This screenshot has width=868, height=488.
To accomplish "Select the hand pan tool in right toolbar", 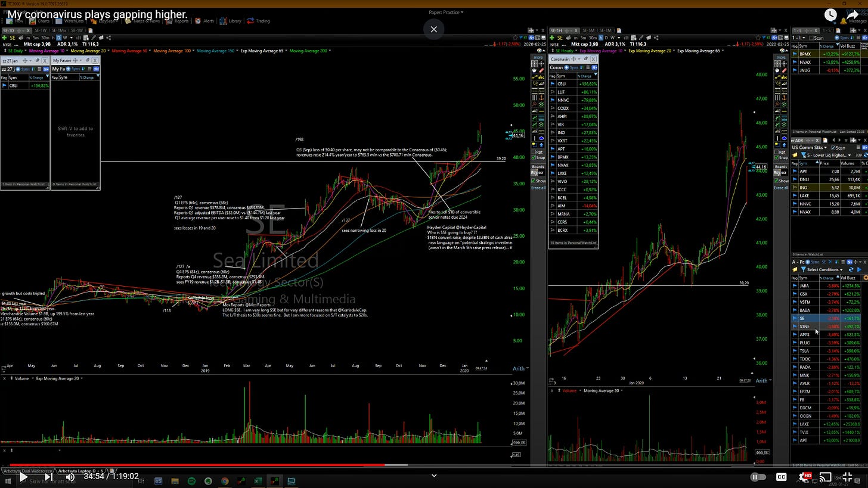I will pos(777,70).
